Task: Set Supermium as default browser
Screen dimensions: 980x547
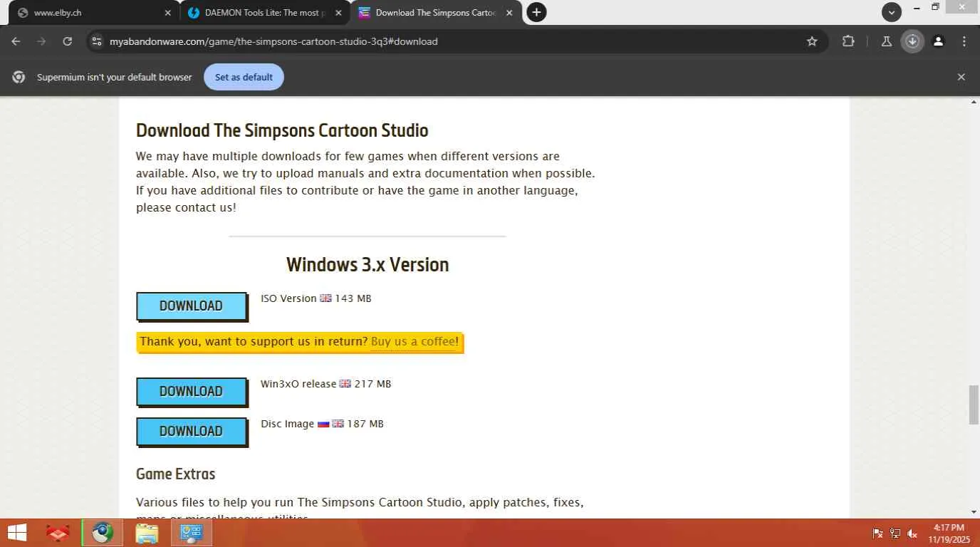Action: (x=244, y=77)
